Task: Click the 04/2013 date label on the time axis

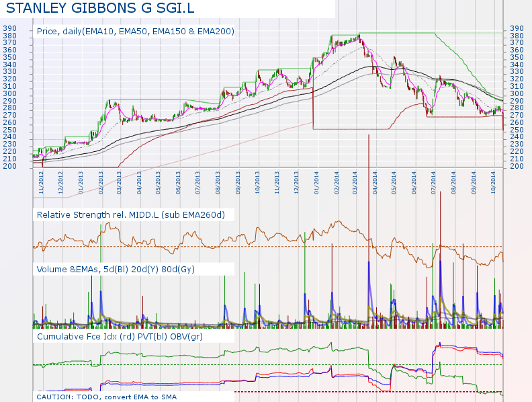Action: click(x=139, y=183)
